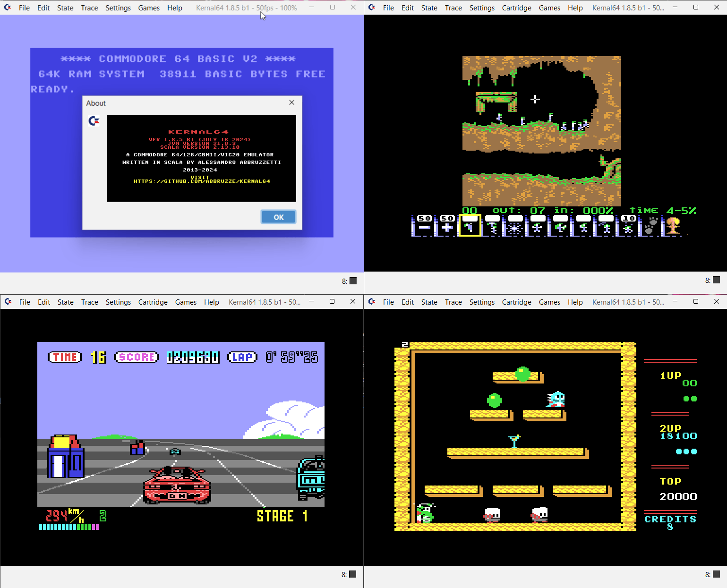Click the mushroom-cloud nuke icon in Lemmings
Screen dimensions: 727x588
pos(674,225)
